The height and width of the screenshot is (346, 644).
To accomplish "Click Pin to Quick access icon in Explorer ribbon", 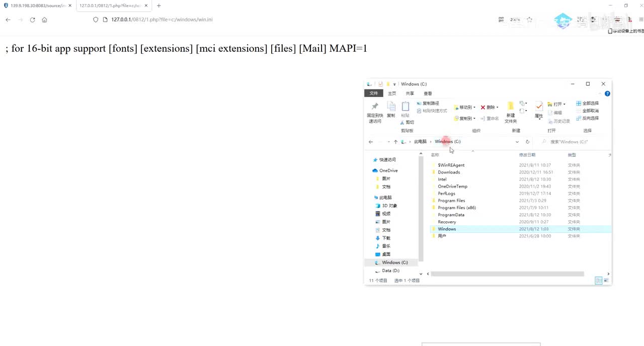I will coord(374,112).
